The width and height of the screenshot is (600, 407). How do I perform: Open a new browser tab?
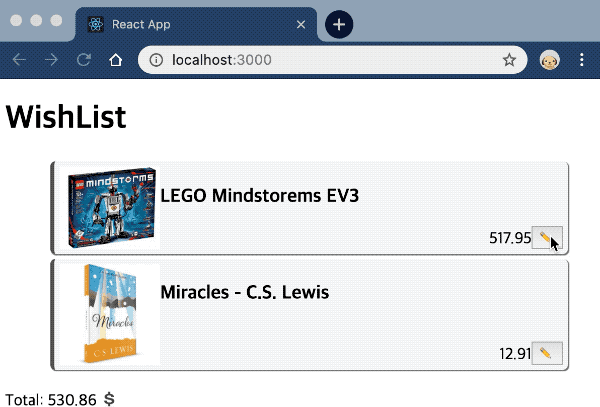(x=339, y=23)
